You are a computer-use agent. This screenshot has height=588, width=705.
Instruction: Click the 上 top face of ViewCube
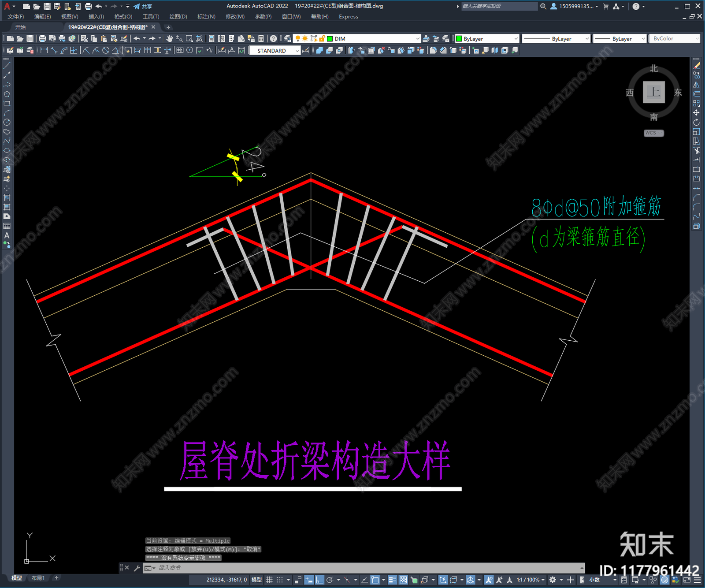[x=654, y=92]
